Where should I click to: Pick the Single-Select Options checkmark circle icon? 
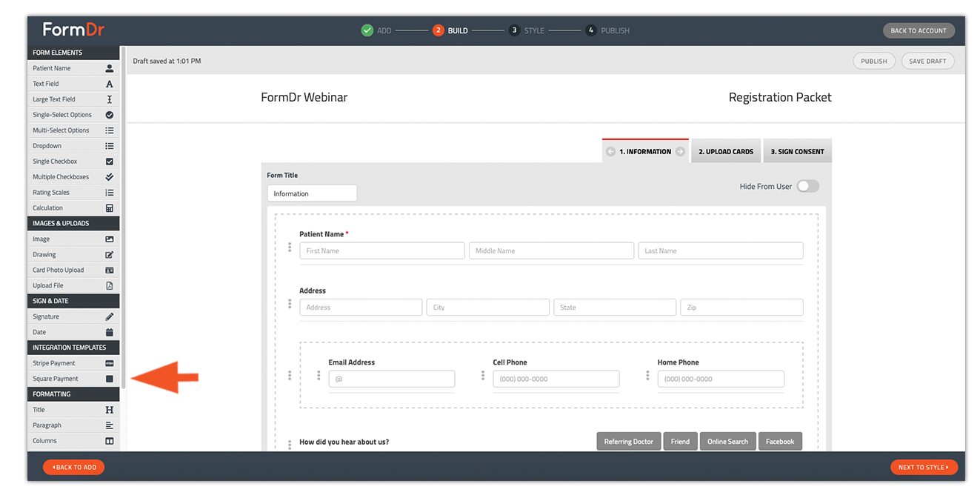[x=110, y=115]
